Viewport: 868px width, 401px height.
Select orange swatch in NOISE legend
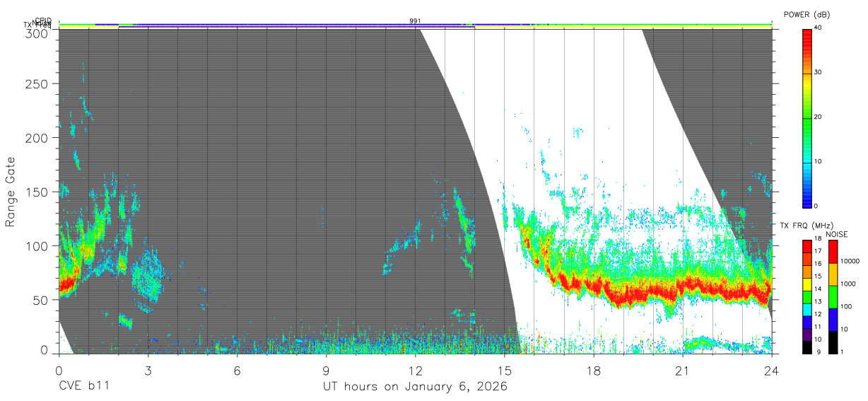[x=833, y=274]
